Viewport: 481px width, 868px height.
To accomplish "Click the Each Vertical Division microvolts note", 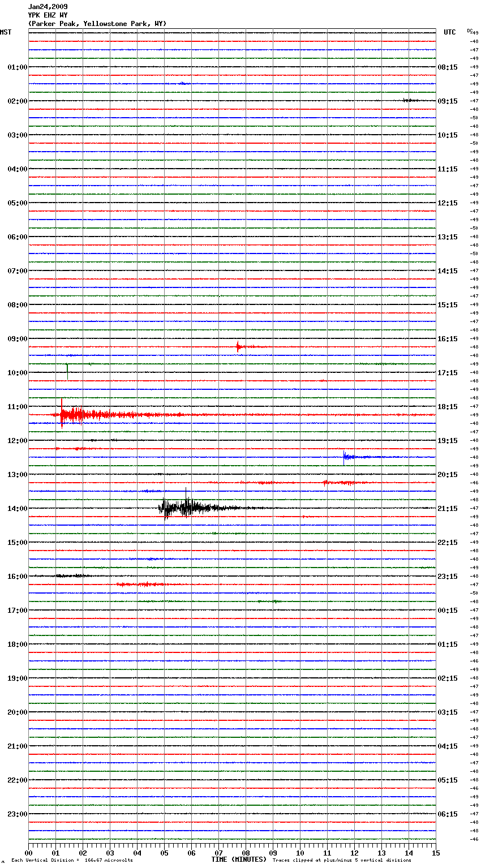I will click(x=72, y=861).
